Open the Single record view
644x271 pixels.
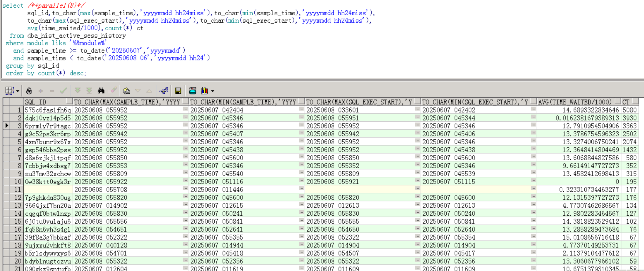[x=126, y=91]
